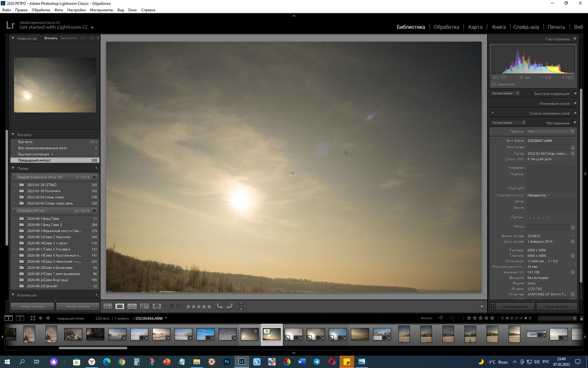Switch to Слайд-шоу module
The image size is (588, 368).
(x=526, y=27)
